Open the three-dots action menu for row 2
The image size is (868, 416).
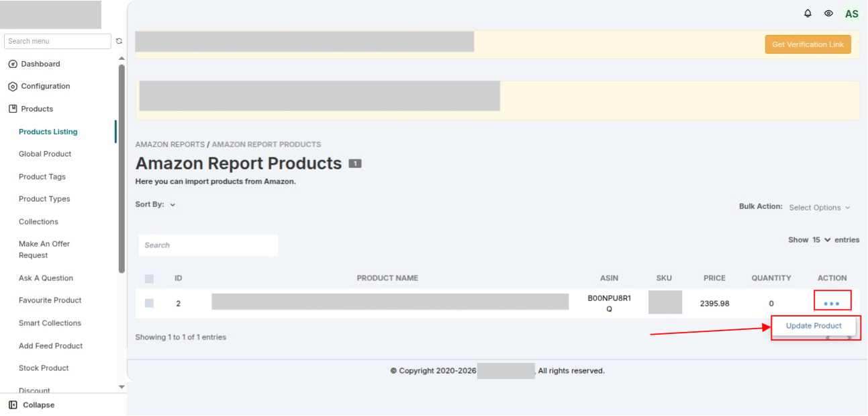pyautogui.click(x=832, y=304)
